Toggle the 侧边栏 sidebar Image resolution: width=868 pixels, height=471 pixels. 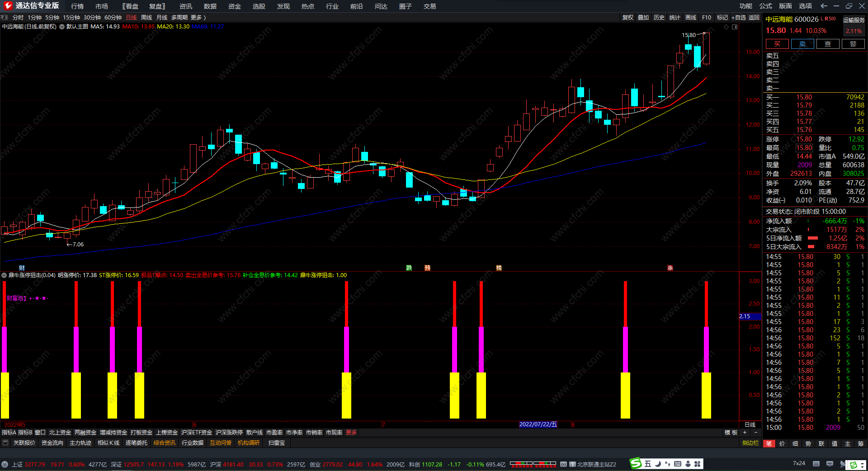pyautogui.click(x=750, y=443)
